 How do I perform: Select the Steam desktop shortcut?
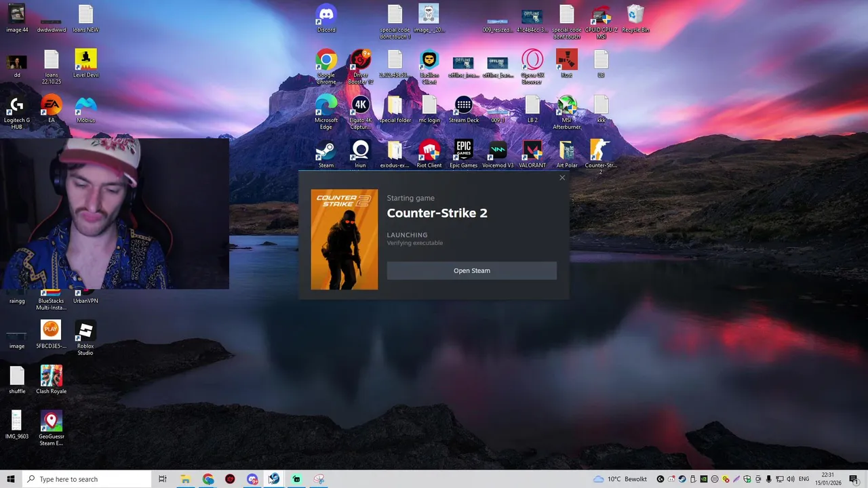326,154
